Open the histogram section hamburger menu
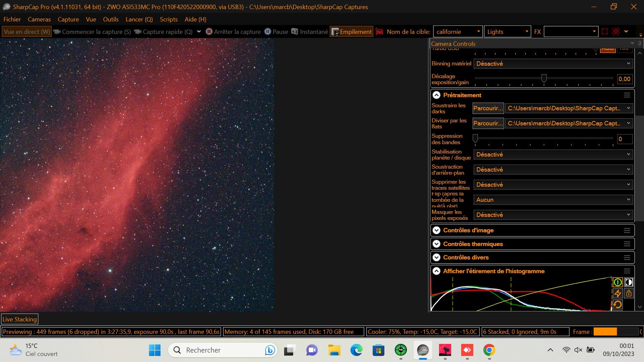The height and width of the screenshot is (362, 644). (x=627, y=271)
